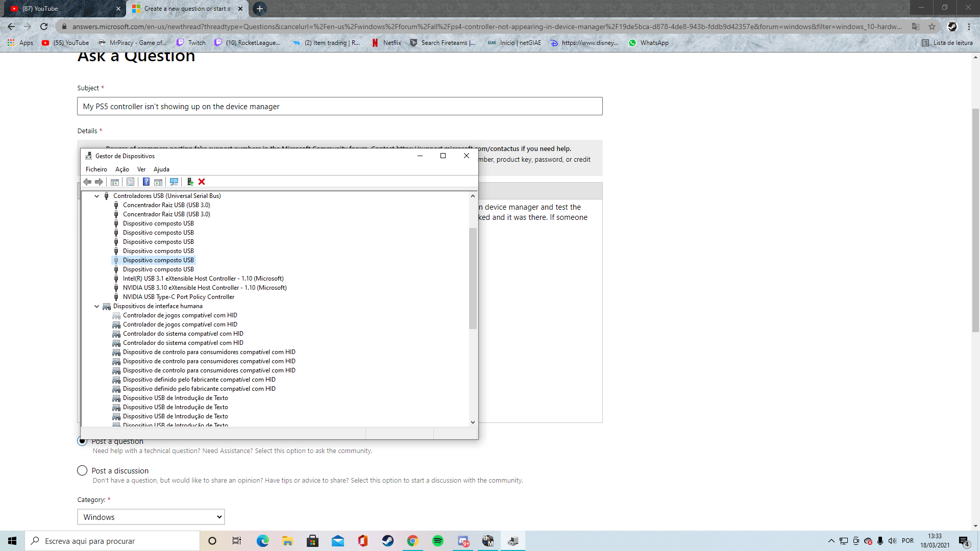Click the Forward navigation arrow in Device Manager
Screen dimensions: 980x551
click(99, 182)
